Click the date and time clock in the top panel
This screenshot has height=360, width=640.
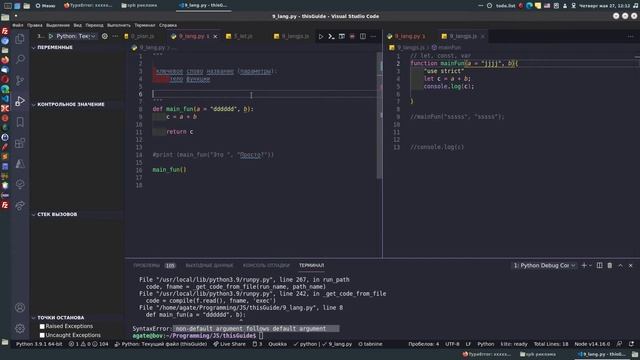(604, 6)
